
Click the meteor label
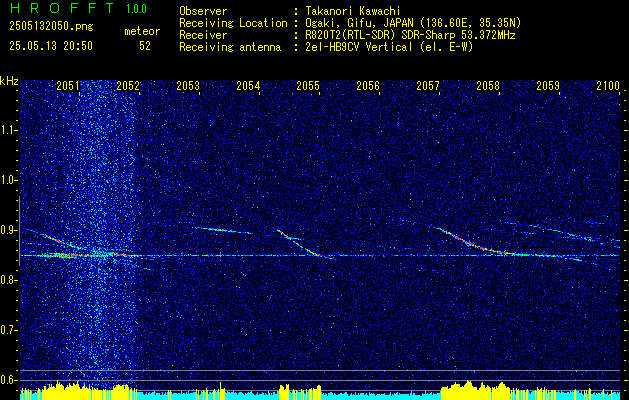pos(142,31)
